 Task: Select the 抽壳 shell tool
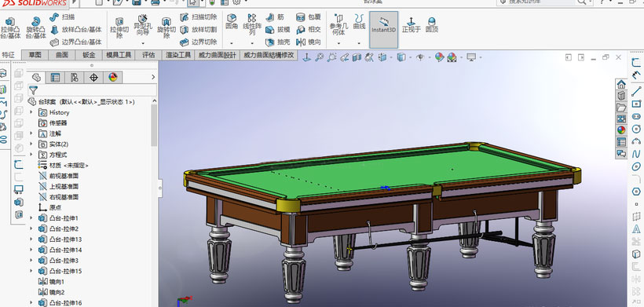pos(278,42)
